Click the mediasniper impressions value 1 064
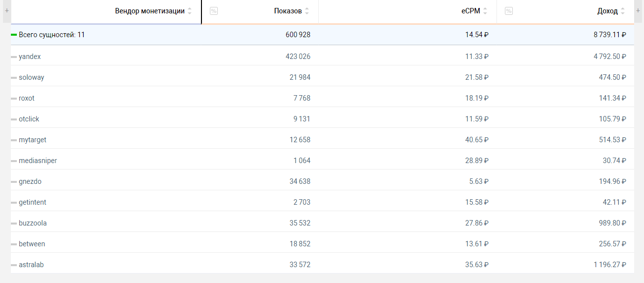Screen dimensions: 644x283 [301, 161]
